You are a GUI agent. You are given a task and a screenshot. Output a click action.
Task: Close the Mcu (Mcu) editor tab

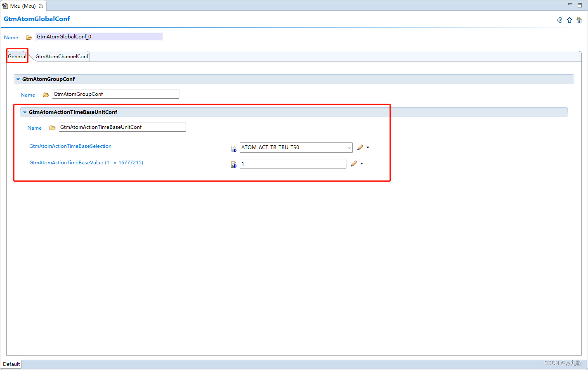[x=41, y=6]
